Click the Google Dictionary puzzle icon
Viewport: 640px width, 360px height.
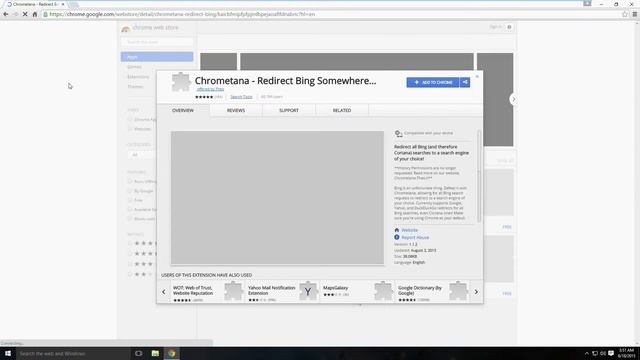(x=458, y=291)
